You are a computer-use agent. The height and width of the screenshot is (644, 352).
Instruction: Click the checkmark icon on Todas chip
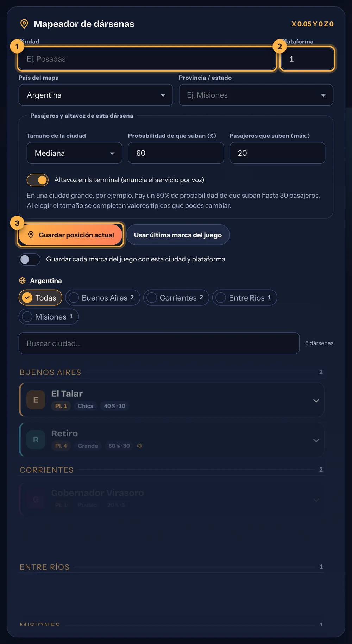pos(27,298)
